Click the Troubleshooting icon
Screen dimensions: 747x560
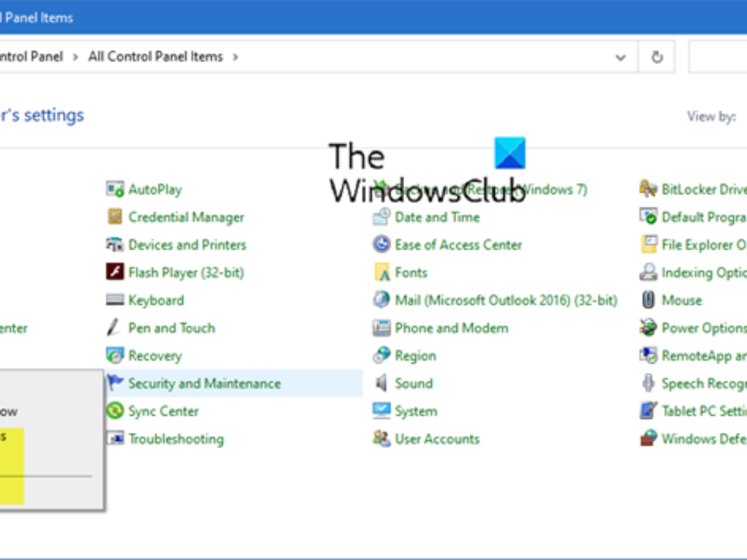[x=115, y=439]
